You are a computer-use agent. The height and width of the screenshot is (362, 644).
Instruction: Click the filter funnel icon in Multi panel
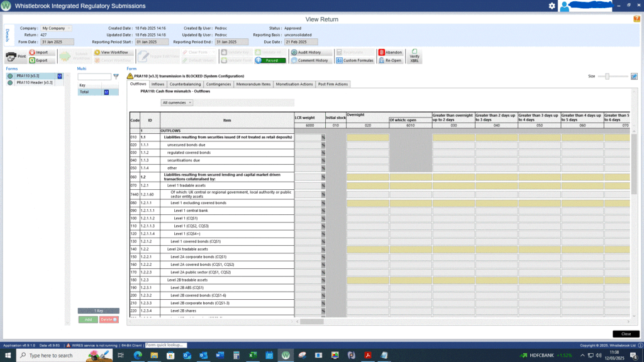[116, 76]
